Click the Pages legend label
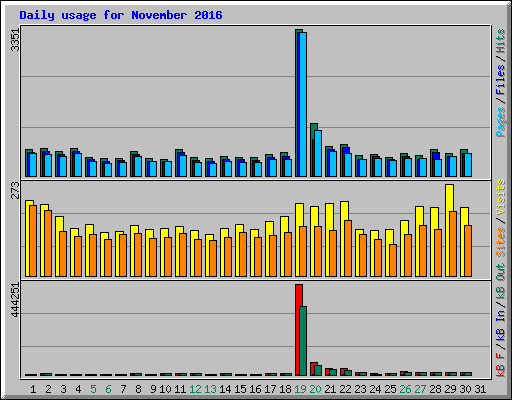Screen dimensions: 512x400 click(500, 122)
